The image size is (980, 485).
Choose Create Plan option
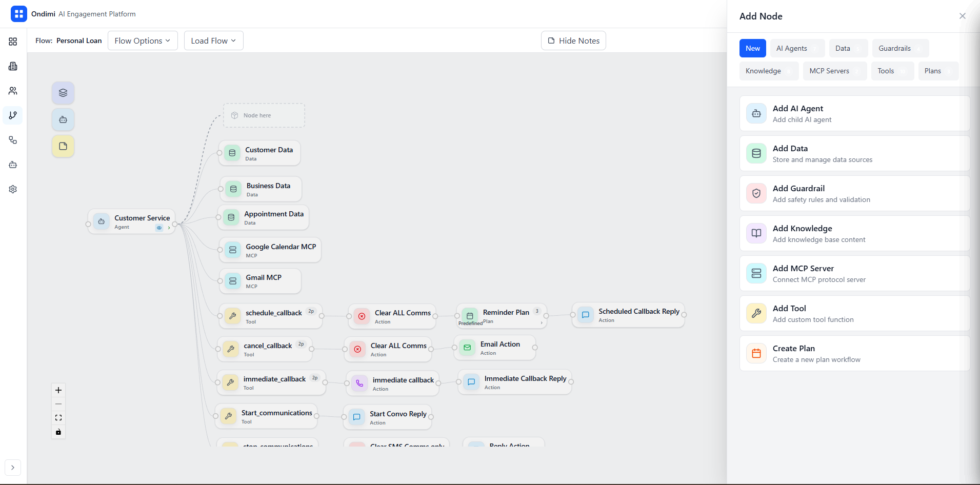[x=854, y=353]
